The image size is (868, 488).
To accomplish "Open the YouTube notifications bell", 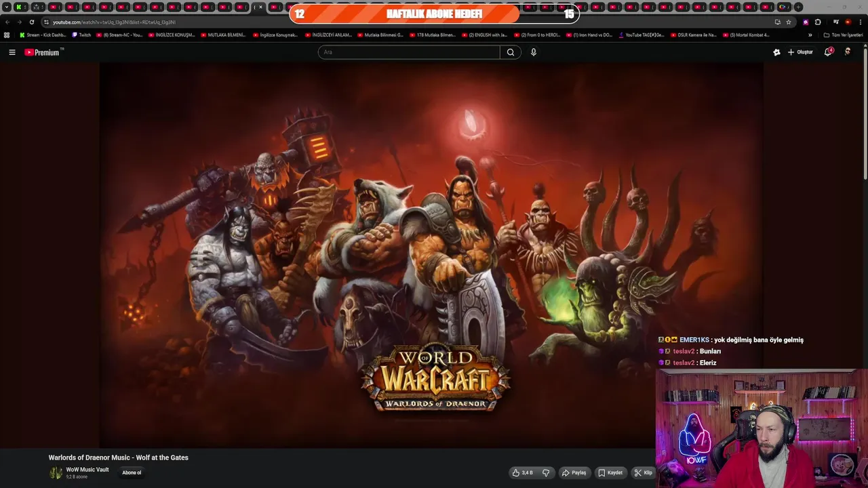I will click(828, 52).
